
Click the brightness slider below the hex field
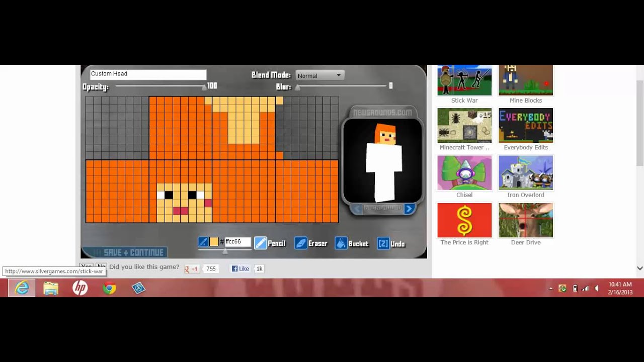point(225,250)
